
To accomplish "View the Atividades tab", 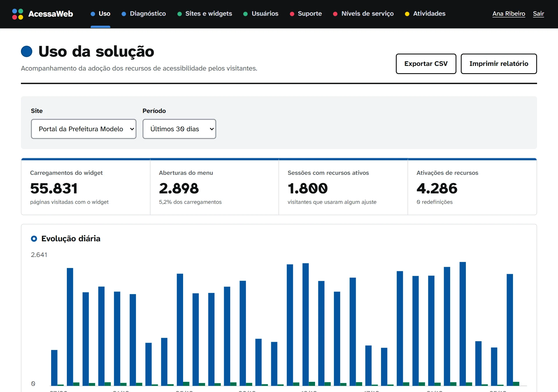I will 425,14.
